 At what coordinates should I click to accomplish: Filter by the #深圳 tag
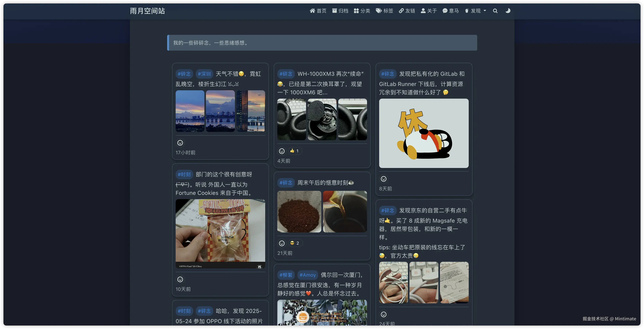point(204,74)
